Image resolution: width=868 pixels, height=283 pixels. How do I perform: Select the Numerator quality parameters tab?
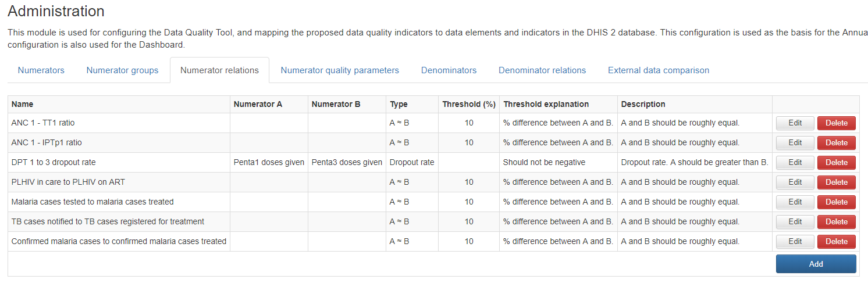point(340,70)
